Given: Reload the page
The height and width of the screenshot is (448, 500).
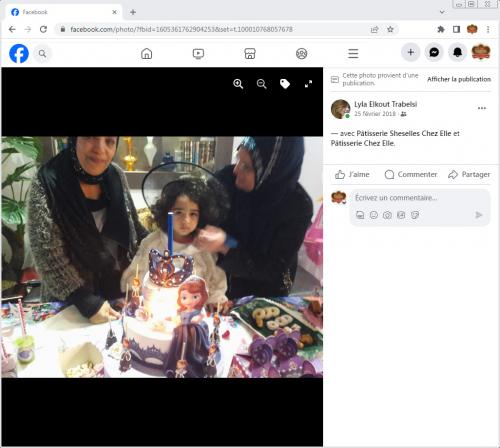Looking at the screenshot, I should (x=43, y=29).
